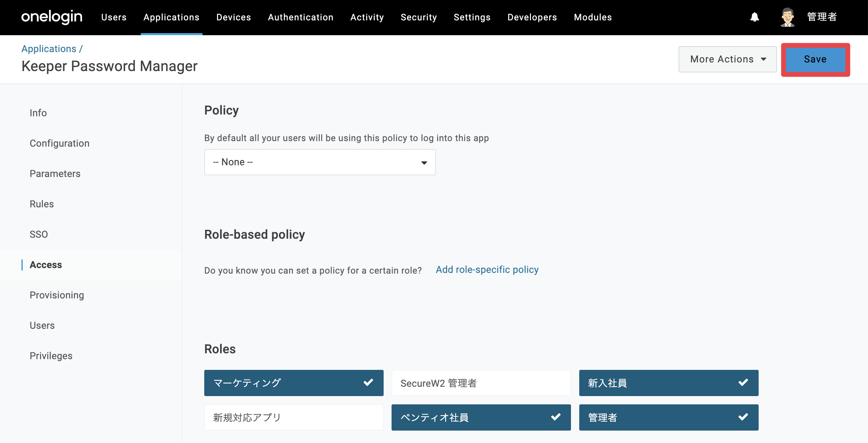This screenshot has width=868, height=443.
Task: Go to the Provisioning sidebar tab
Action: pos(57,295)
